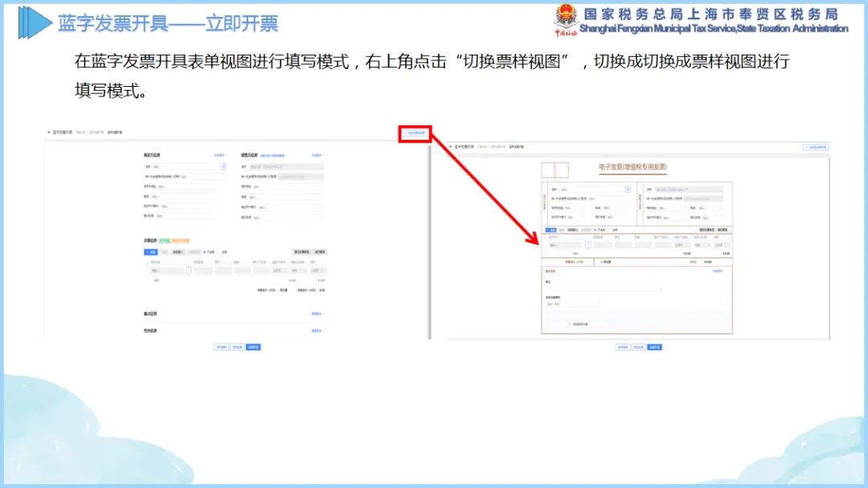The height and width of the screenshot is (488, 868).
Task: Open dropdown below remarks in right screenshot
Action: click(574, 304)
